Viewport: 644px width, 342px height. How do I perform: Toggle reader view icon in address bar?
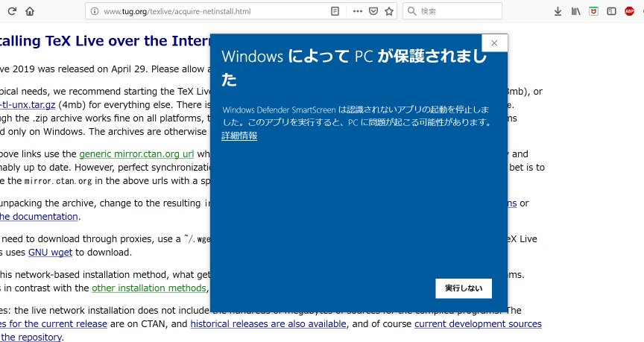coord(335,11)
